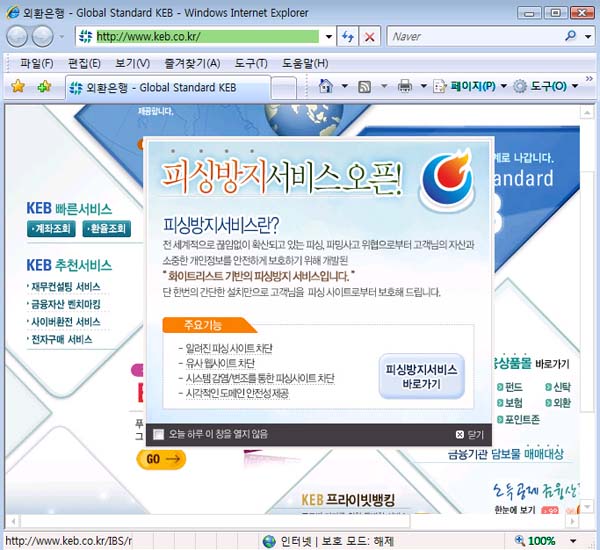Open Favorites Center star icon
Screen dimensions: 600x550
18,87
